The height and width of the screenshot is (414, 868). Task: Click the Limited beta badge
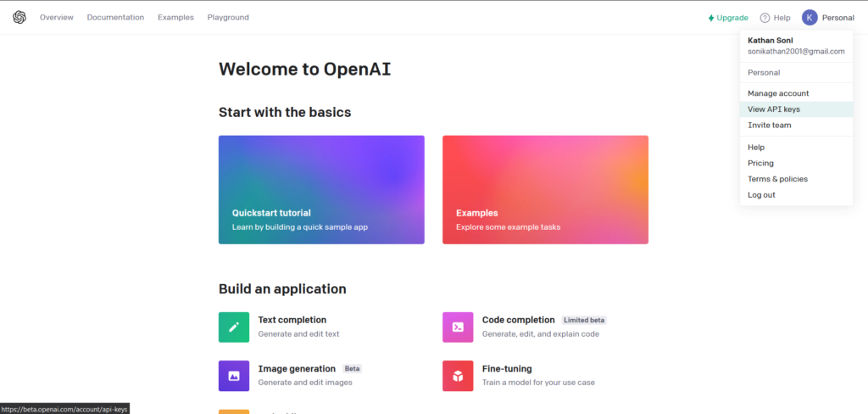click(584, 321)
